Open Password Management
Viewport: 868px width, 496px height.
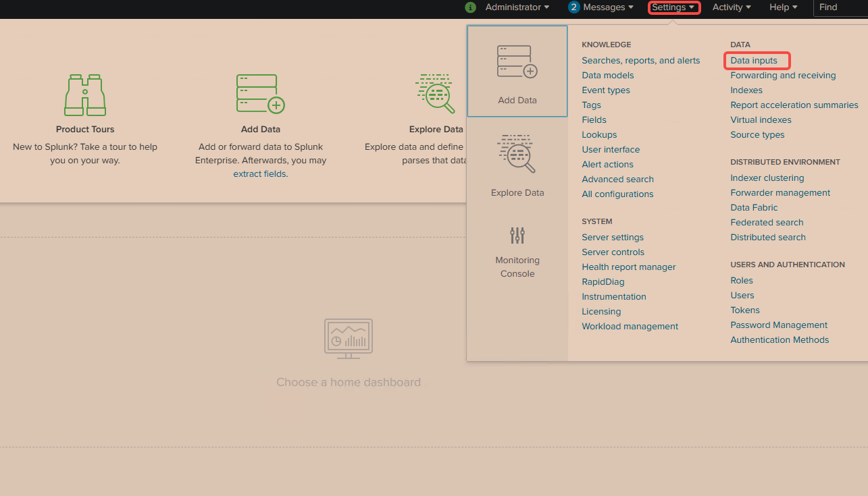[779, 325]
